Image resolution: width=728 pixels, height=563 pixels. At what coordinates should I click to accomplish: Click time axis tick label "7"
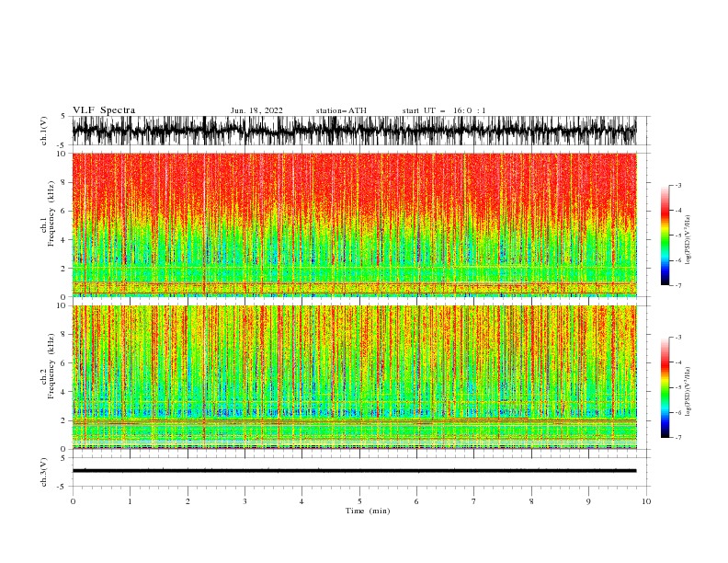(x=474, y=501)
